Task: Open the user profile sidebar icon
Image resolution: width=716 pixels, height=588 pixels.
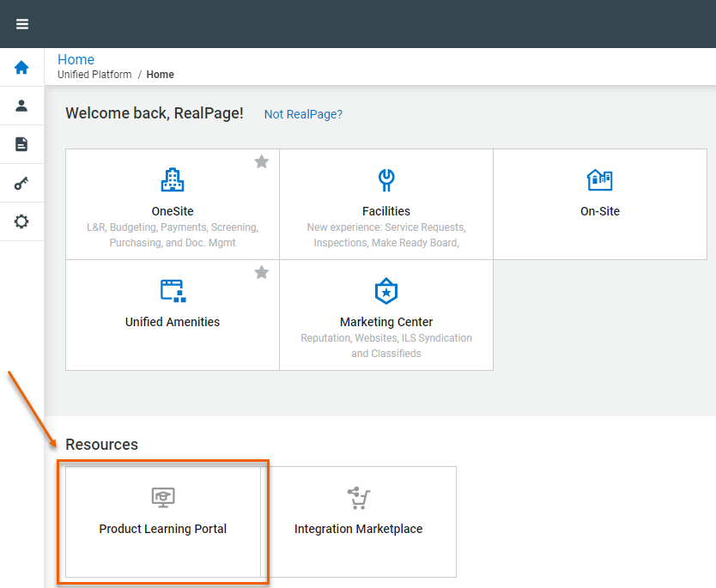Action: [x=21, y=106]
